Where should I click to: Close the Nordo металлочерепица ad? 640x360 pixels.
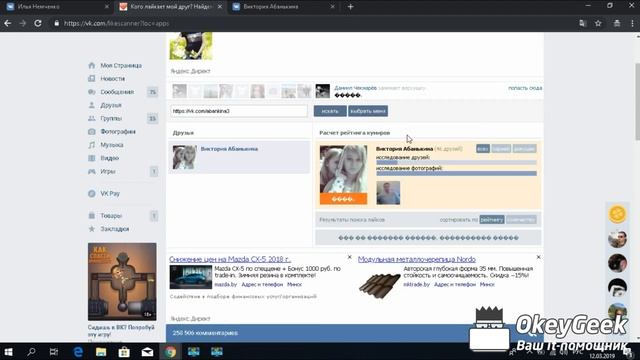click(538, 257)
